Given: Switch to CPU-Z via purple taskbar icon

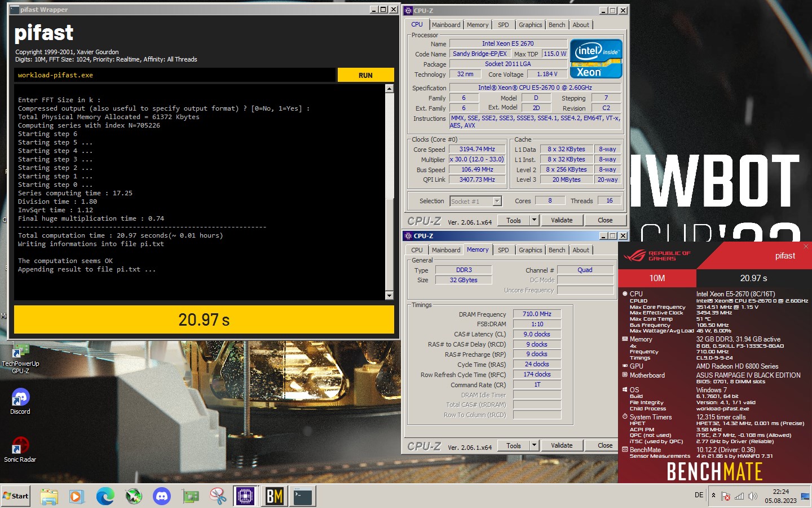Looking at the screenshot, I should [245, 496].
